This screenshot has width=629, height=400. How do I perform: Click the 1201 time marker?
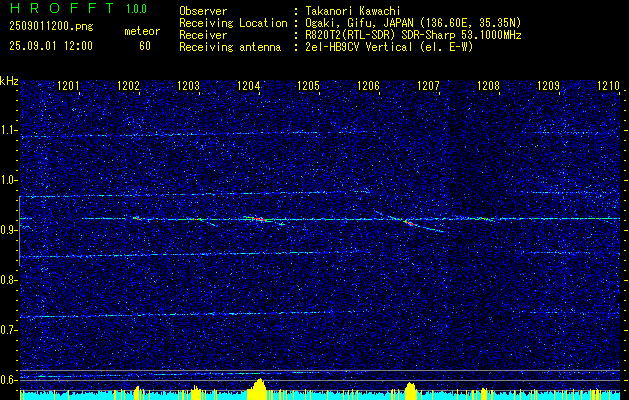68,85
